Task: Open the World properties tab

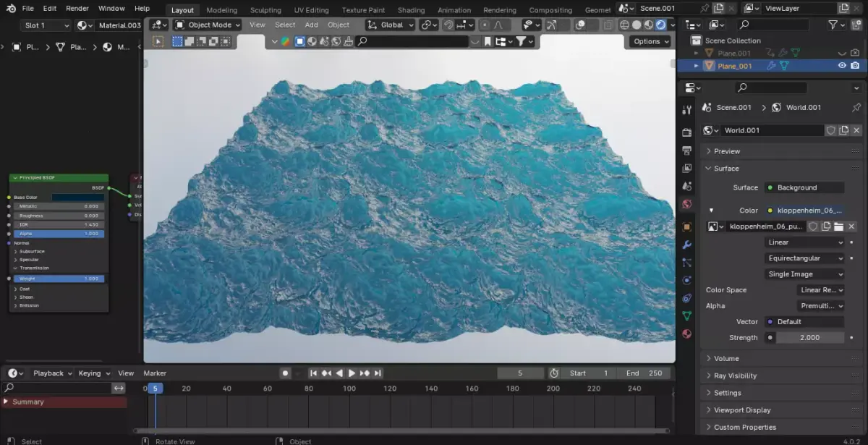Action: (x=686, y=205)
